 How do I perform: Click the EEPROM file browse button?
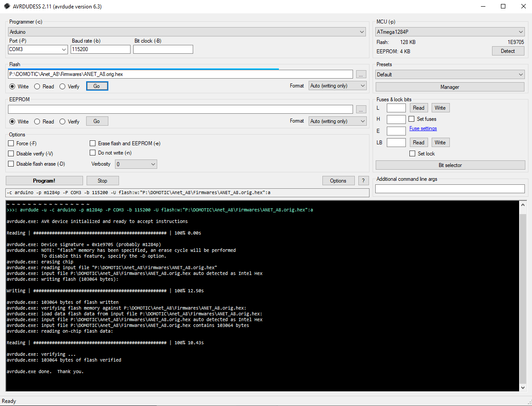[361, 109]
